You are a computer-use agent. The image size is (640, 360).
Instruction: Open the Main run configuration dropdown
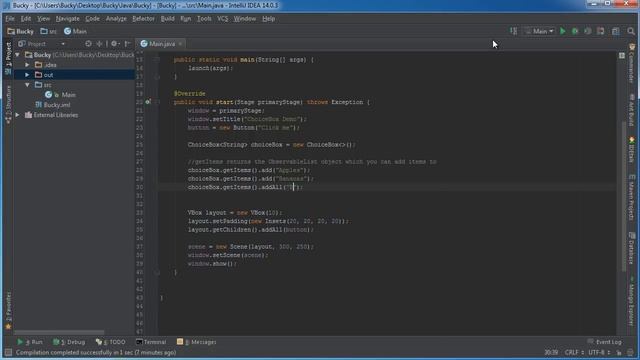coord(540,31)
